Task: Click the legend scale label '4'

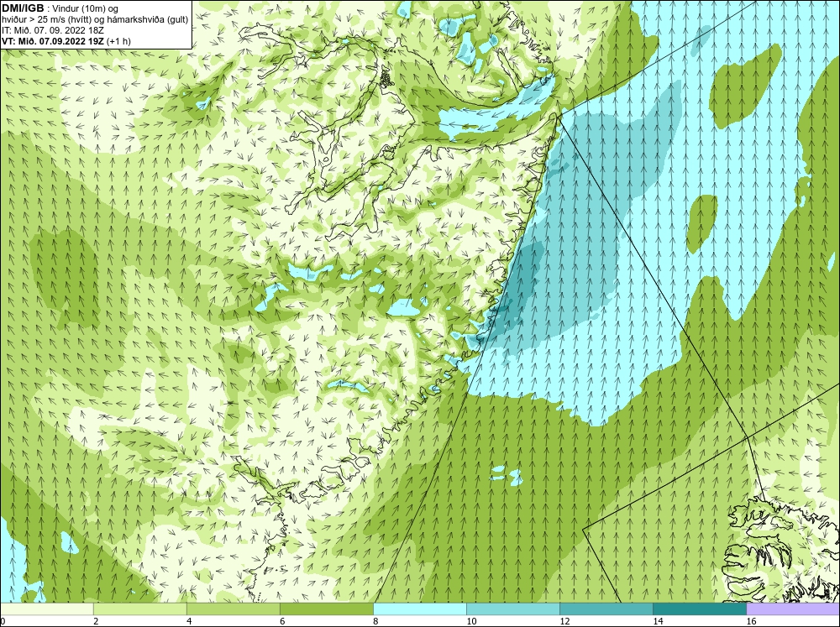Action: point(189,621)
